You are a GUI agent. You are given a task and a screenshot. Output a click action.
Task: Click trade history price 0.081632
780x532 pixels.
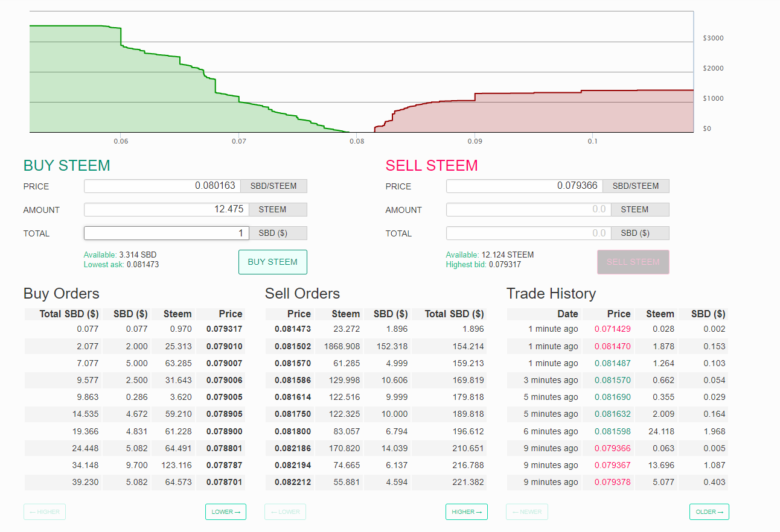tap(612, 414)
